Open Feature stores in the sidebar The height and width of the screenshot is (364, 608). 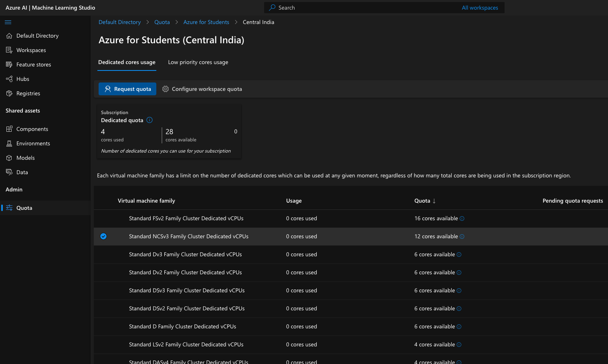tap(45, 64)
